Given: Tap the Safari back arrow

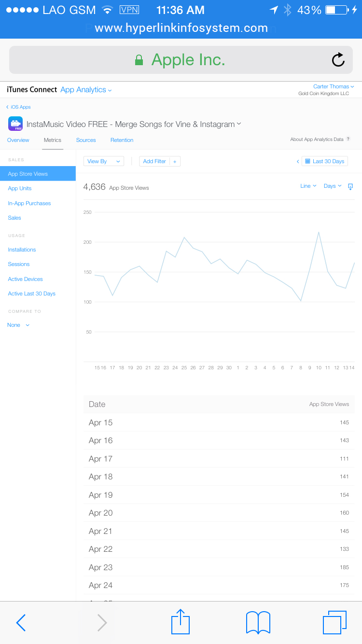Looking at the screenshot, I should (21, 622).
